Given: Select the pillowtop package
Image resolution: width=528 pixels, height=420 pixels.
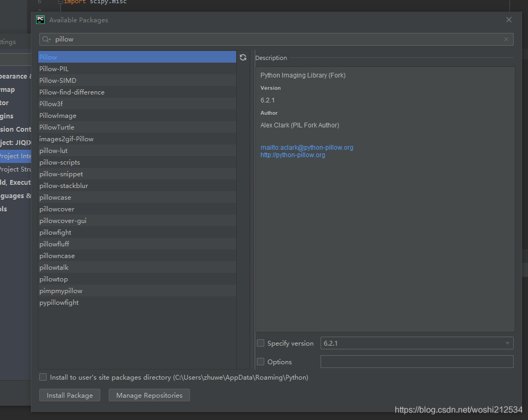Looking at the screenshot, I should pyautogui.click(x=137, y=279).
